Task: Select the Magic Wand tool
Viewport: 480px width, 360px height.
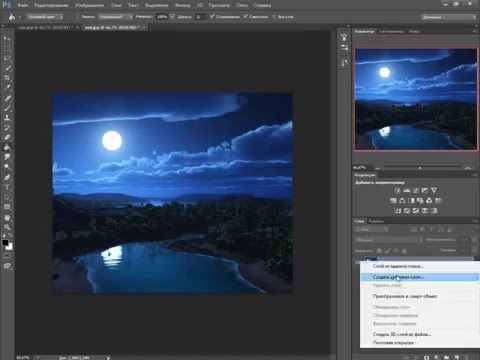Action: (7, 68)
